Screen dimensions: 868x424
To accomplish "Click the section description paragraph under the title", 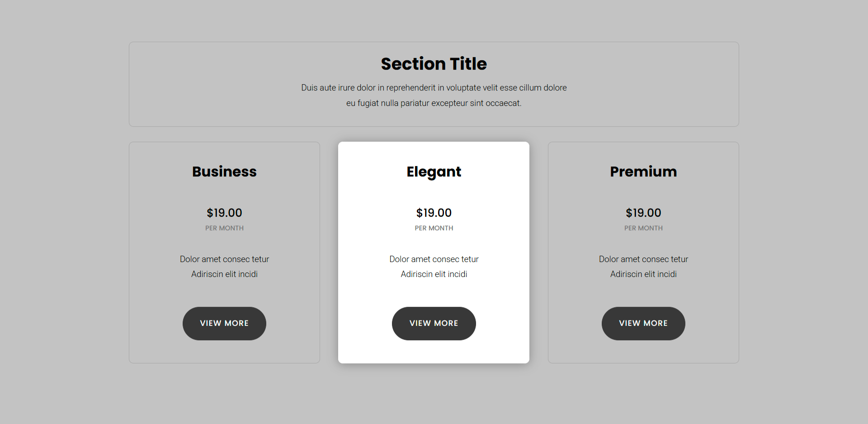I will (434, 95).
